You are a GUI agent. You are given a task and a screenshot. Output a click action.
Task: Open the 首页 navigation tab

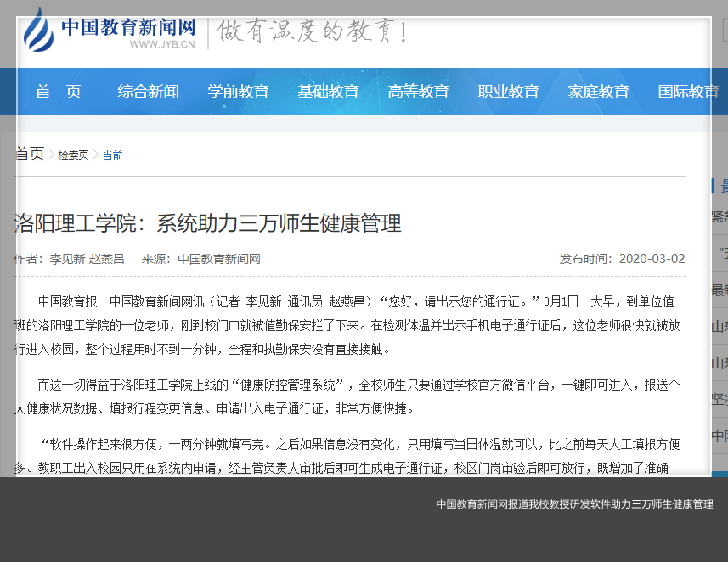click(x=59, y=92)
